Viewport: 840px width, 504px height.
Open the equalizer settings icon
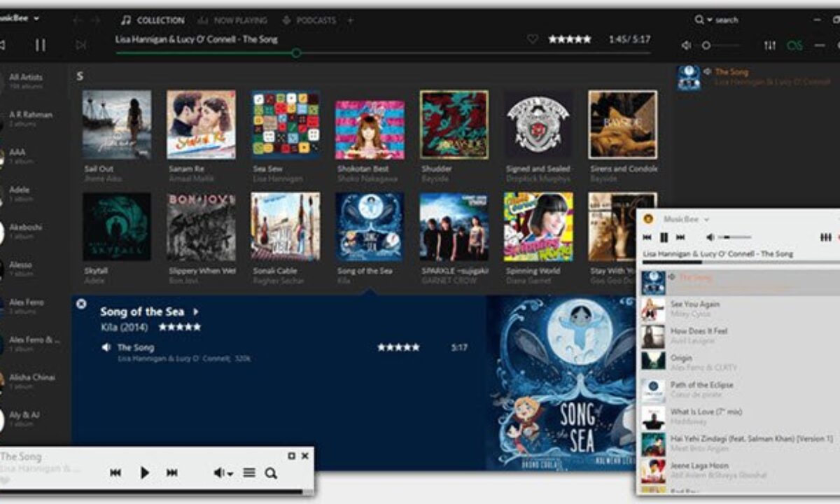770,45
